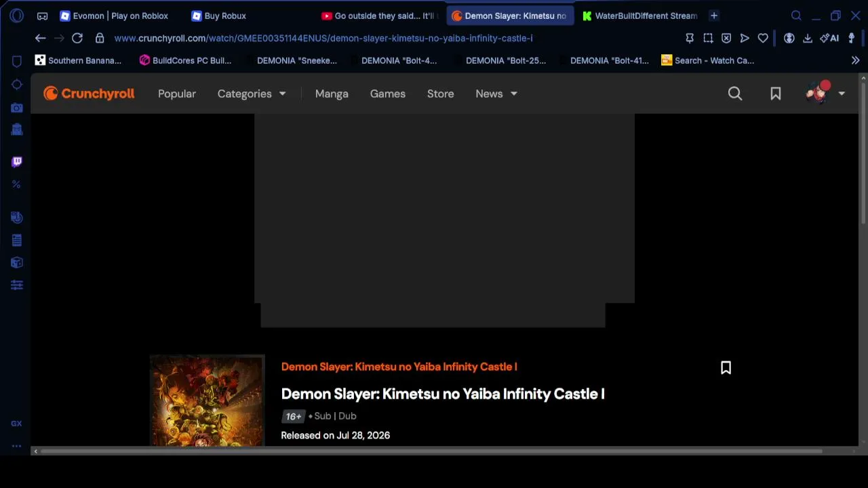Search Crunchyroll with the magnifier icon
Viewport: 868px width, 488px height.
point(735,94)
